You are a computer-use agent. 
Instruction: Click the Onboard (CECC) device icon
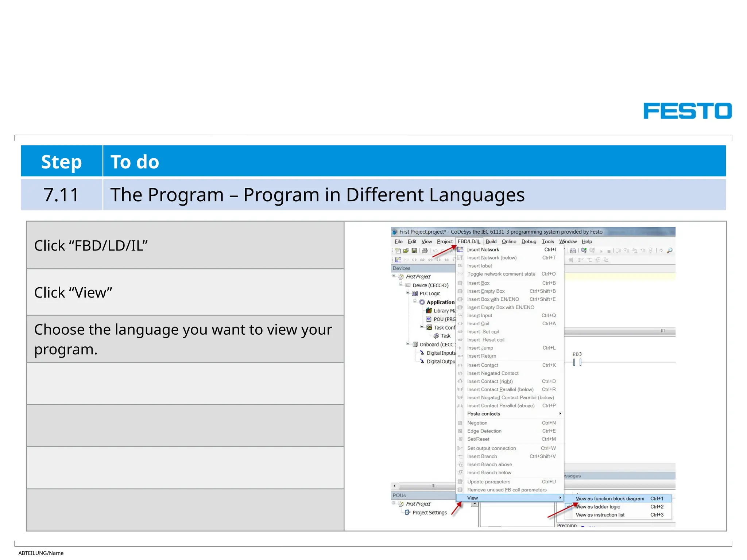pyautogui.click(x=415, y=345)
